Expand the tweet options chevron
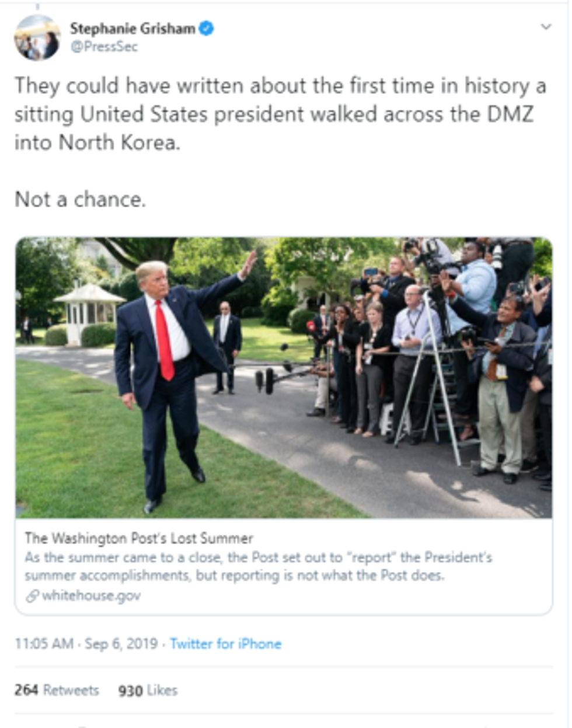The height and width of the screenshot is (728, 572). click(546, 27)
